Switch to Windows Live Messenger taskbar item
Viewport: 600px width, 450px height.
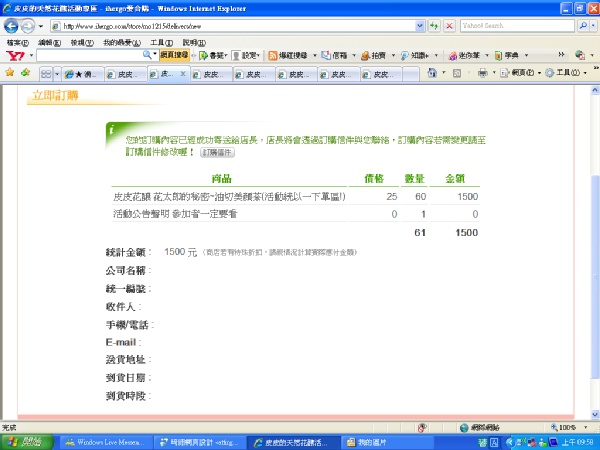click(x=104, y=441)
